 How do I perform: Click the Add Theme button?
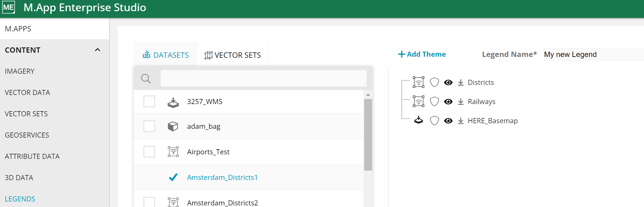(x=422, y=54)
